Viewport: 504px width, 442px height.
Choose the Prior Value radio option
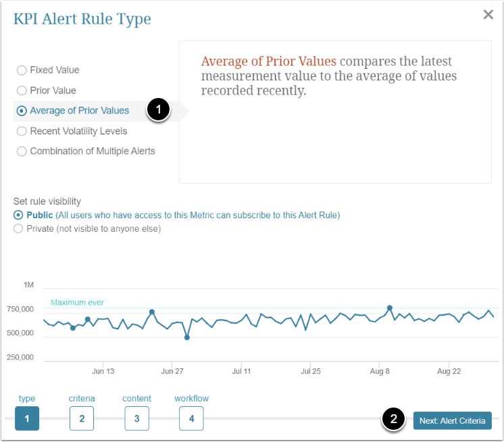(22, 91)
